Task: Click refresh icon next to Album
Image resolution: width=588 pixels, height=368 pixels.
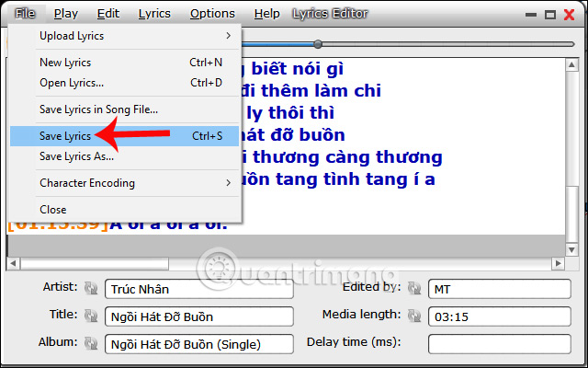Action: [x=91, y=343]
